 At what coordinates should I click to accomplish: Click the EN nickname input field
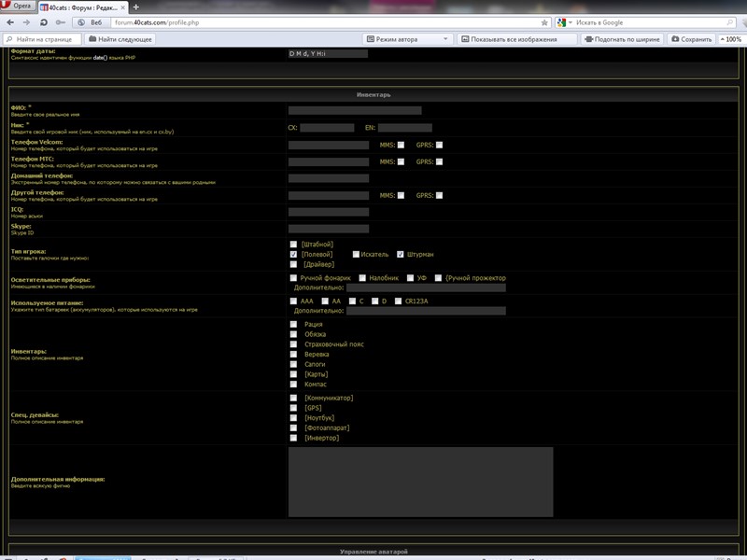tap(405, 128)
